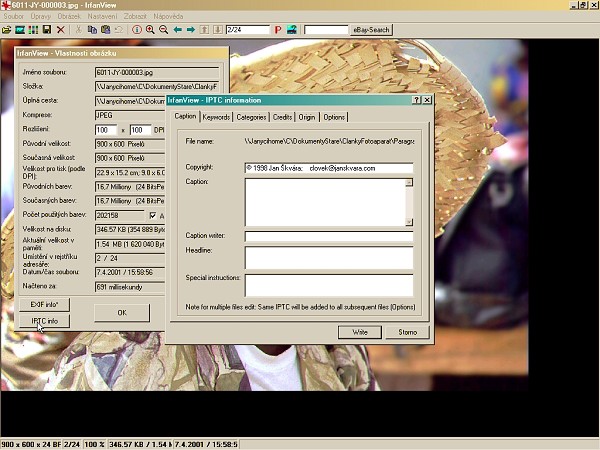
Task: Toggle checkbox beside the used colors count
Action: coord(152,215)
